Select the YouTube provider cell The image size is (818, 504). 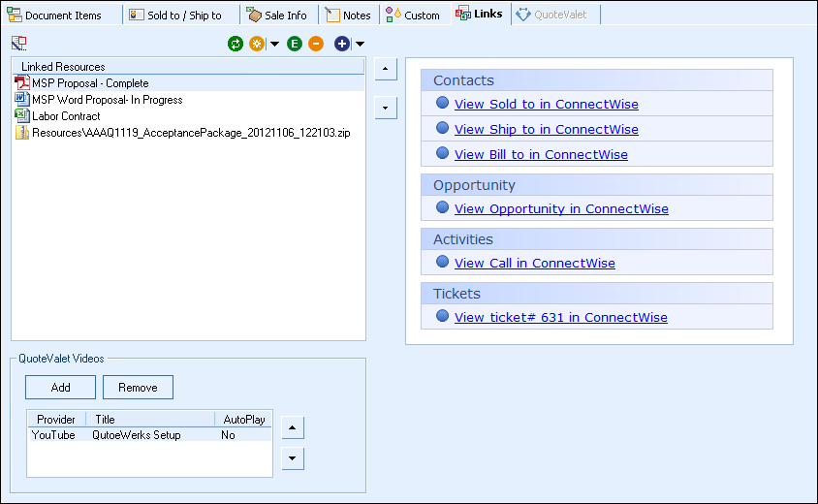53,434
